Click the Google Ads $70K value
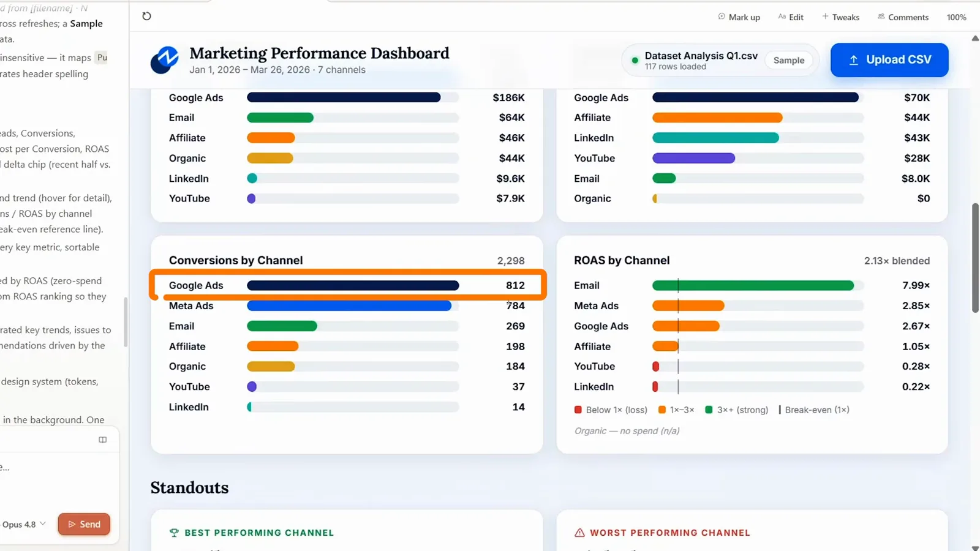The width and height of the screenshot is (980, 551). click(x=917, y=97)
